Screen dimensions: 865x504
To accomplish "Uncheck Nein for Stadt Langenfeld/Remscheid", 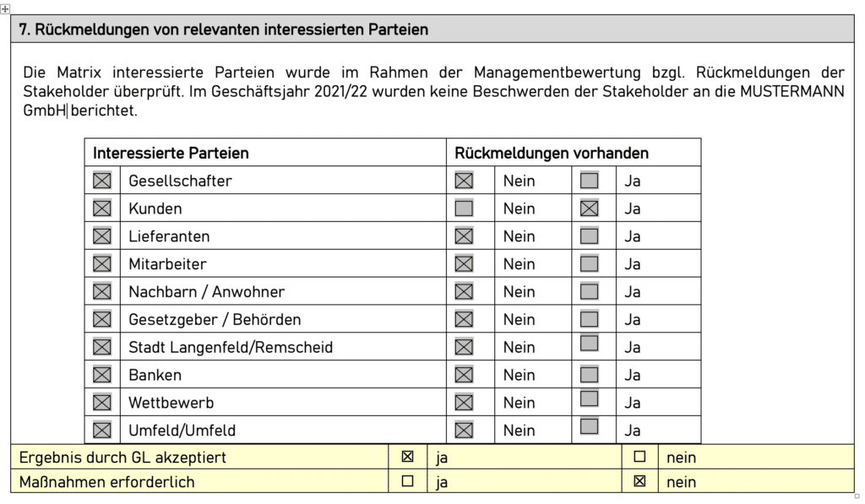I will (x=464, y=347).
